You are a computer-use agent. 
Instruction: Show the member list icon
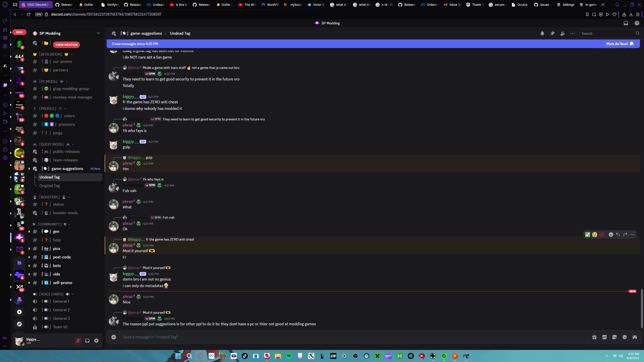pos(562,33)
